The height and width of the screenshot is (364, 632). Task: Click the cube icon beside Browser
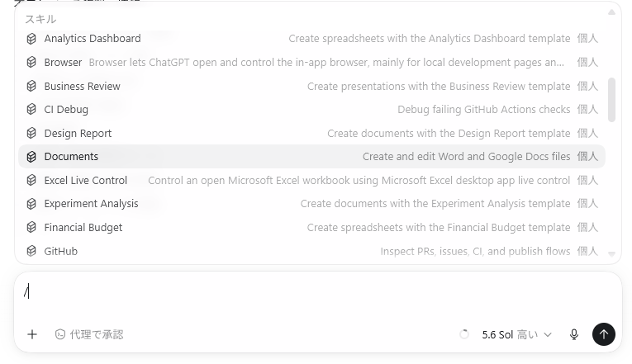click(31, 63)
